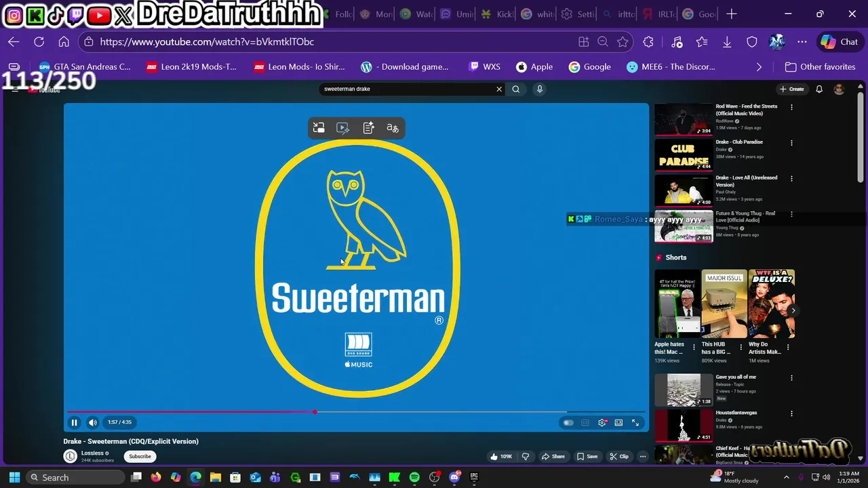Click picture-in-picture icon in the overlay toolbar

click(x=319, y=127)
